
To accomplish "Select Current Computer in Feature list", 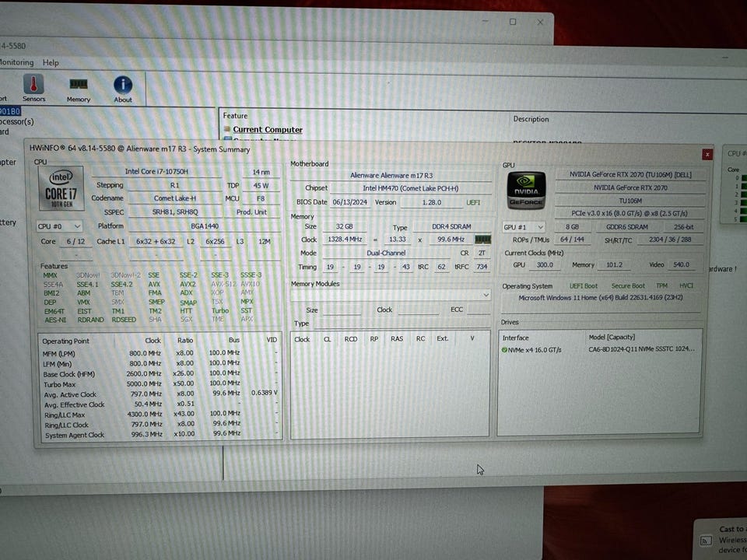I will coord(268,130).
